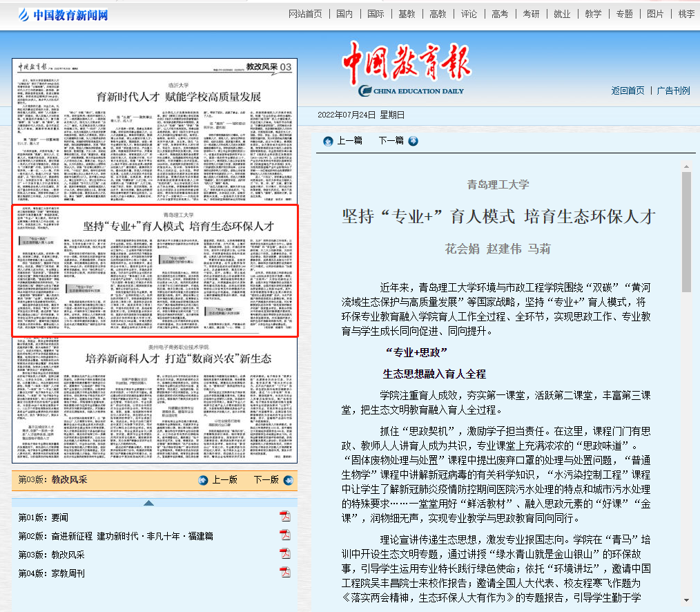
Task: Go to 考研 in top navigation
Action: click(531, 14)
